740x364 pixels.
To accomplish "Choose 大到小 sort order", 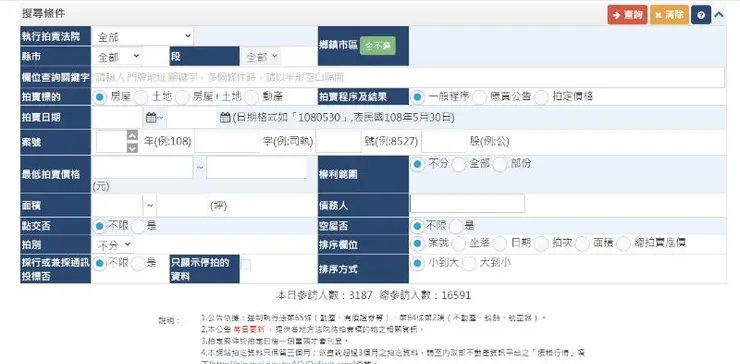I will click(469, 264).
